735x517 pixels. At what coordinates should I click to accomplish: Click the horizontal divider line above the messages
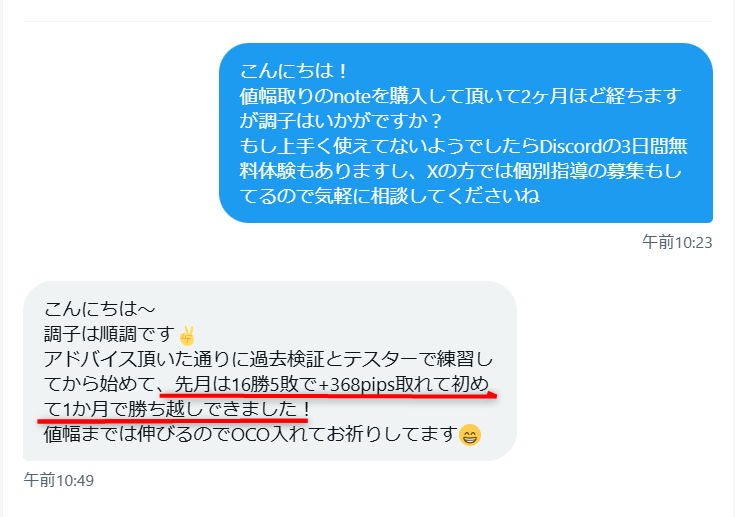(x=368, y=21)
